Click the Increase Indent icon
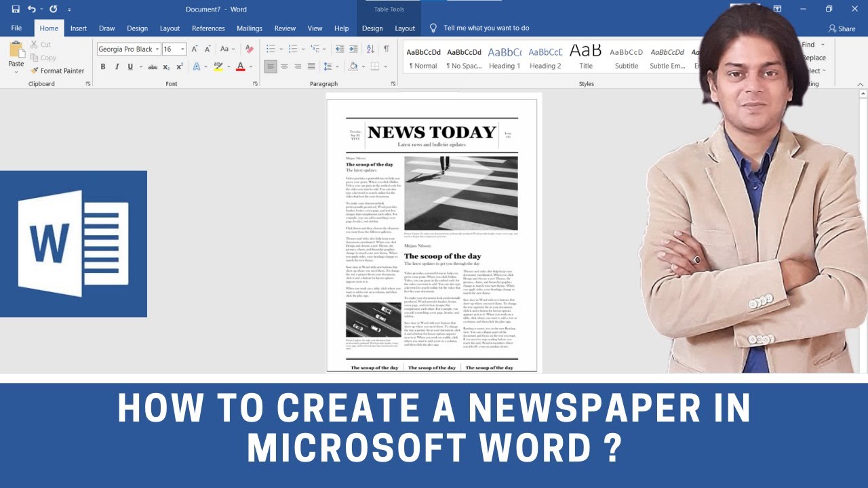 click(x=353, y=49)
